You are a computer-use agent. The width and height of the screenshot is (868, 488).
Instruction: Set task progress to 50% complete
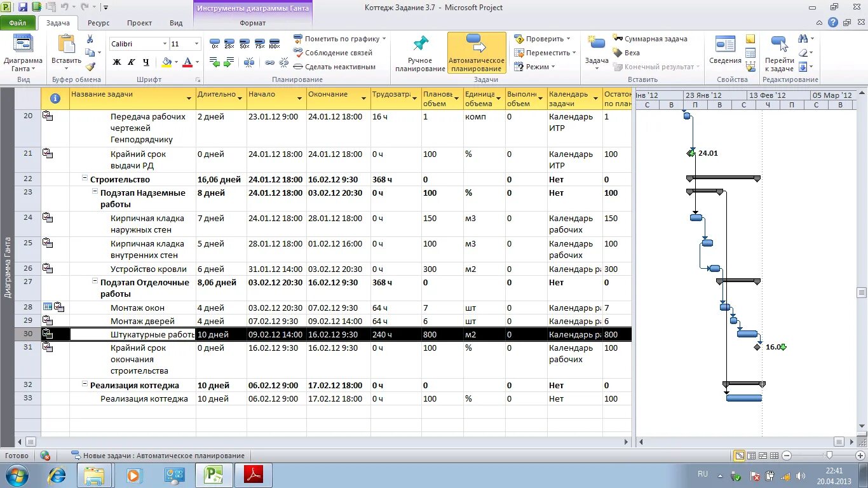(x=244, y=43)
